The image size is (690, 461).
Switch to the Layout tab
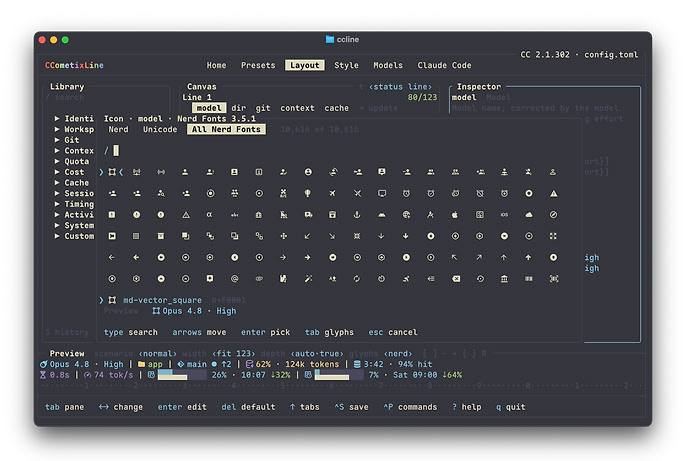305,65
